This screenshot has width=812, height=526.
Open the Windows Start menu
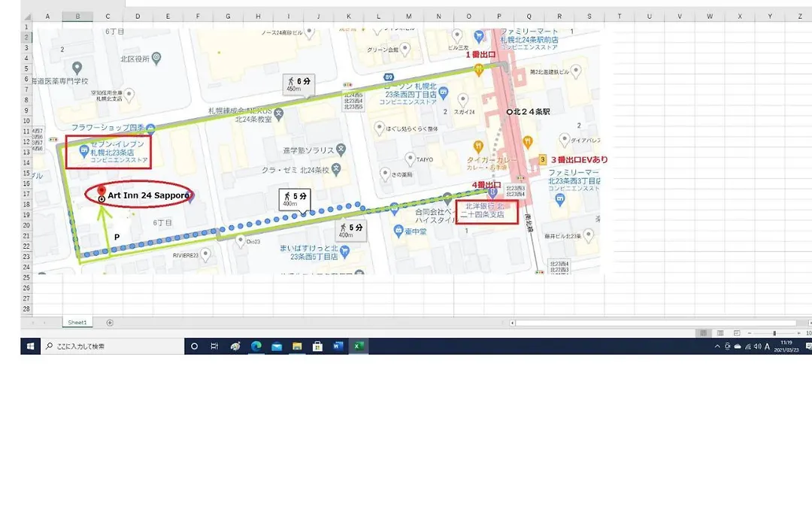30,346
